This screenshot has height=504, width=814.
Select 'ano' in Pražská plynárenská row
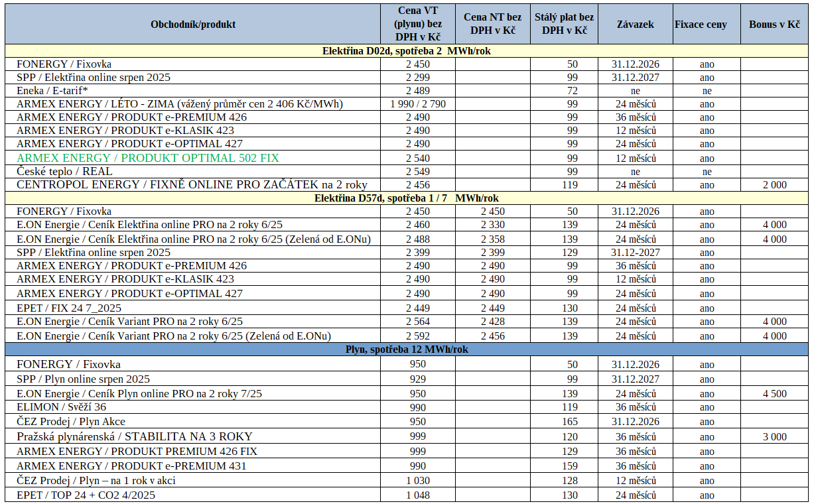tap(707, 437)
